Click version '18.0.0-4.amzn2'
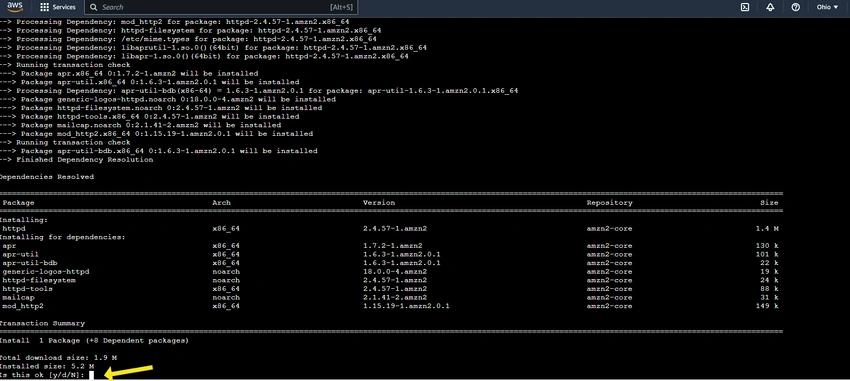This screenshot has width=850, height=381. (395, 272)
